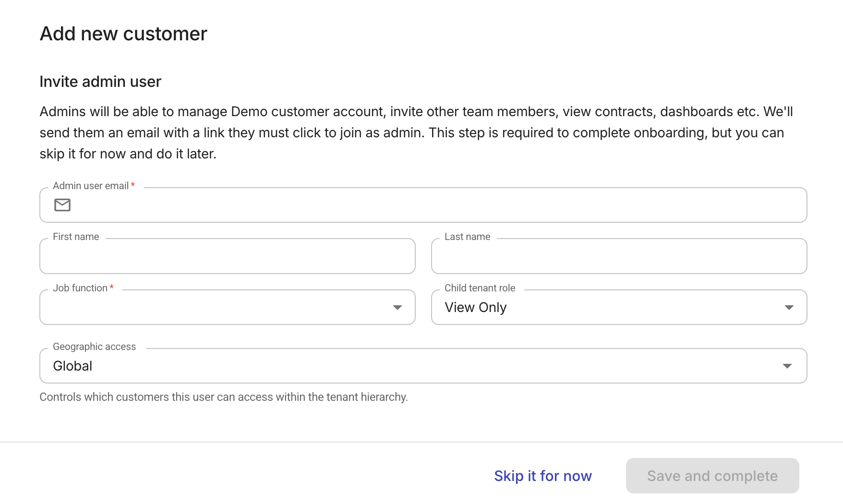The image size is (843, 504).
Task: Click the Invite admin user heading
Action: (x=100, y=82)
